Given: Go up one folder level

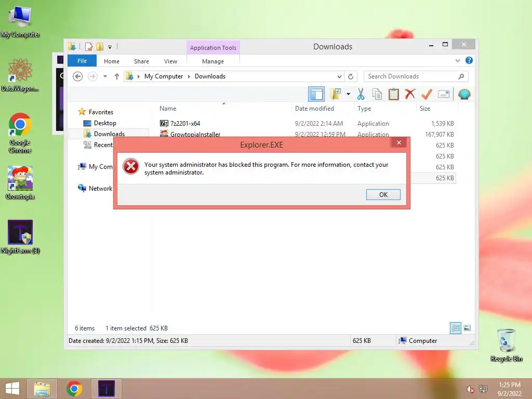Looking at the screenshot, I should 117,76.
